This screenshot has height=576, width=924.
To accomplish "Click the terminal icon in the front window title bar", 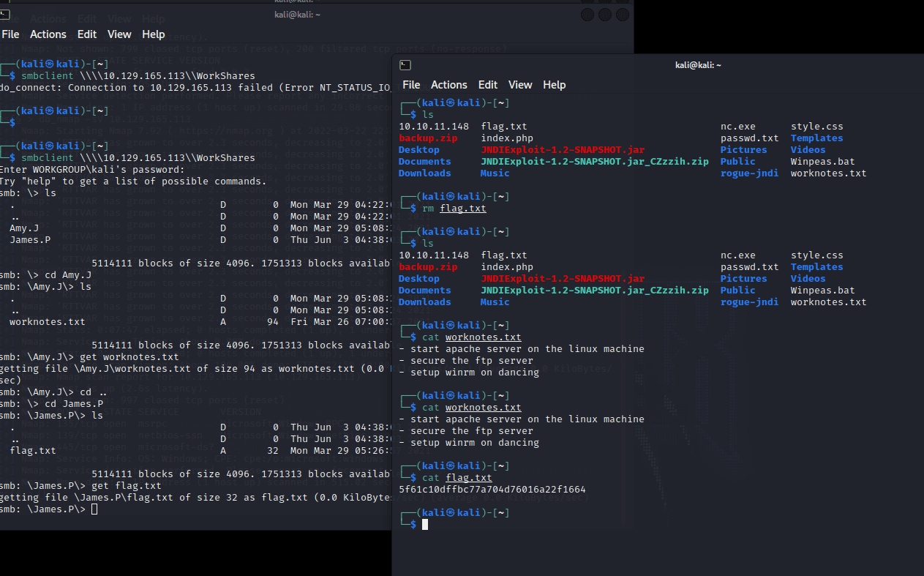I will coord(405,65).
